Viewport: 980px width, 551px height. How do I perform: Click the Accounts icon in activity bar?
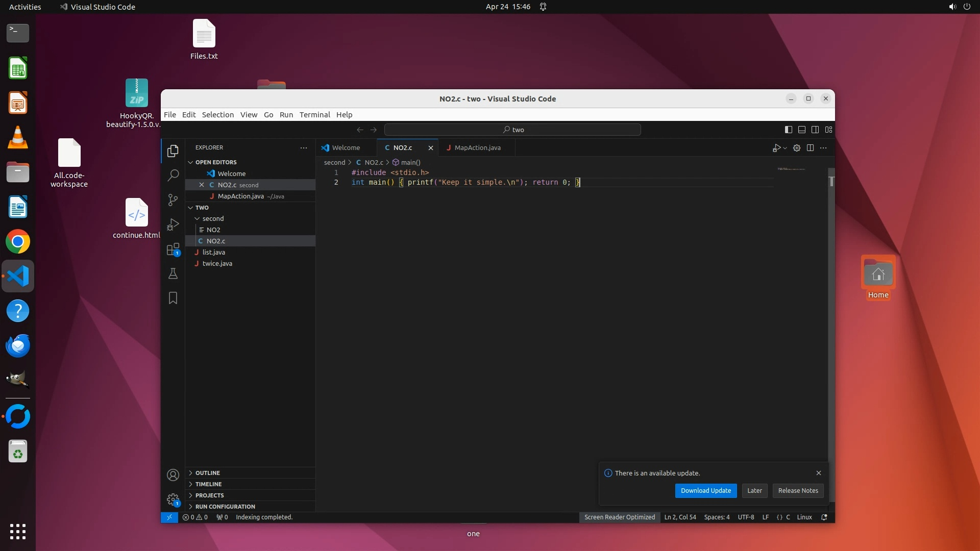[173, 475]
